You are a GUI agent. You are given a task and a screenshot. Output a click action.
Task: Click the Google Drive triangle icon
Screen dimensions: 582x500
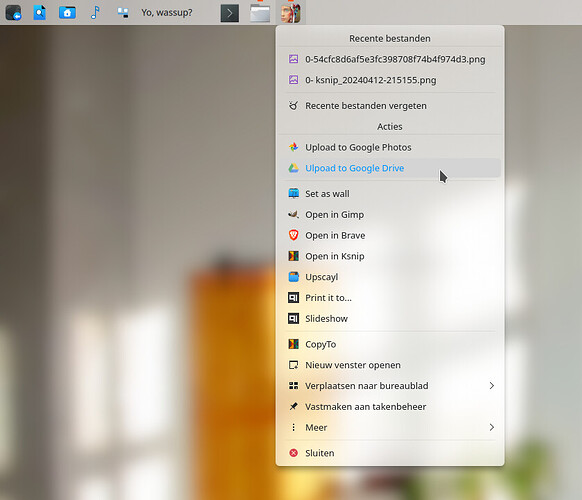click(x=294, y=168)
